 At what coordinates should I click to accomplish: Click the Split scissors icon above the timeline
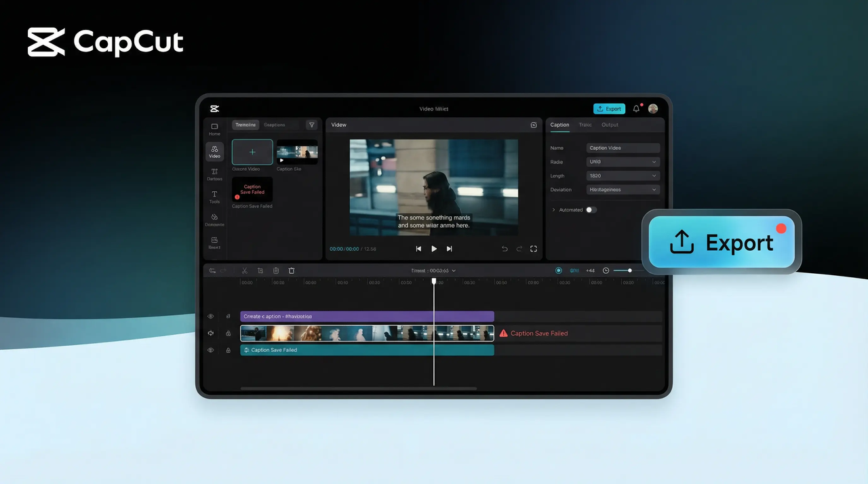tap(244, 270)
